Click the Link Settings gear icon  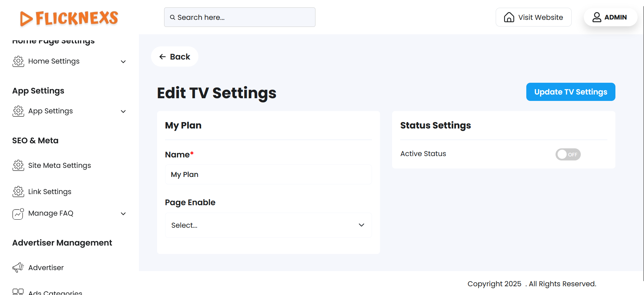18,191
